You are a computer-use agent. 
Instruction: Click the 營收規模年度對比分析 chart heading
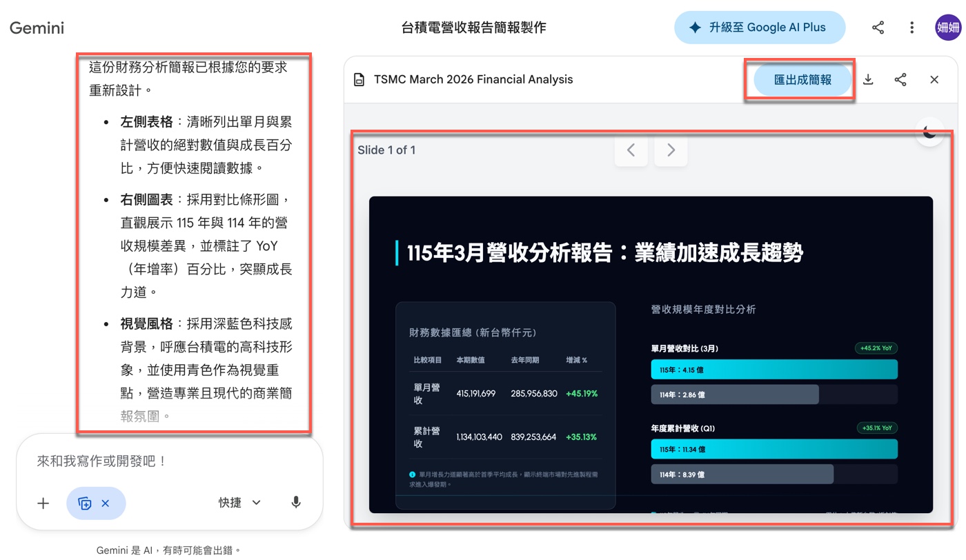(704, 310)
